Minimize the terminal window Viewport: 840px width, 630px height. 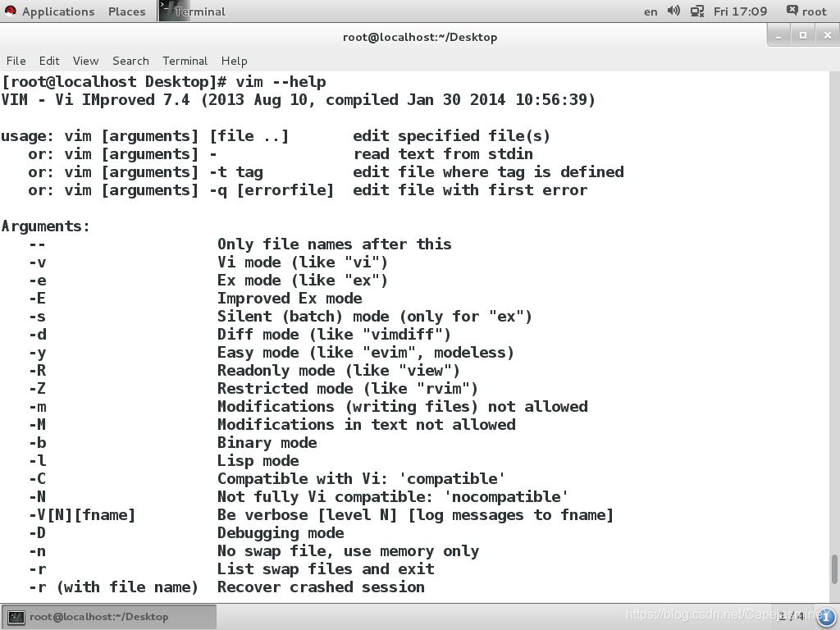click(x=778, y=36)
